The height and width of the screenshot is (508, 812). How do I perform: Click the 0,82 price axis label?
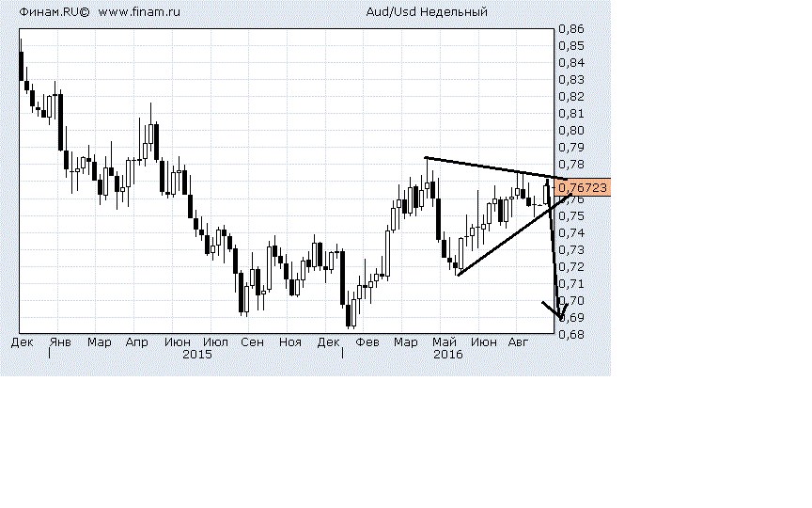pyautogui.click(x=571, y=97)
